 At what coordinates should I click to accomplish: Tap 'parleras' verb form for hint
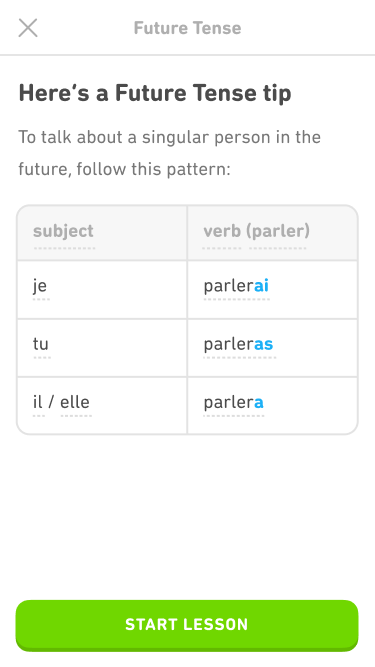tap(238, 344)
